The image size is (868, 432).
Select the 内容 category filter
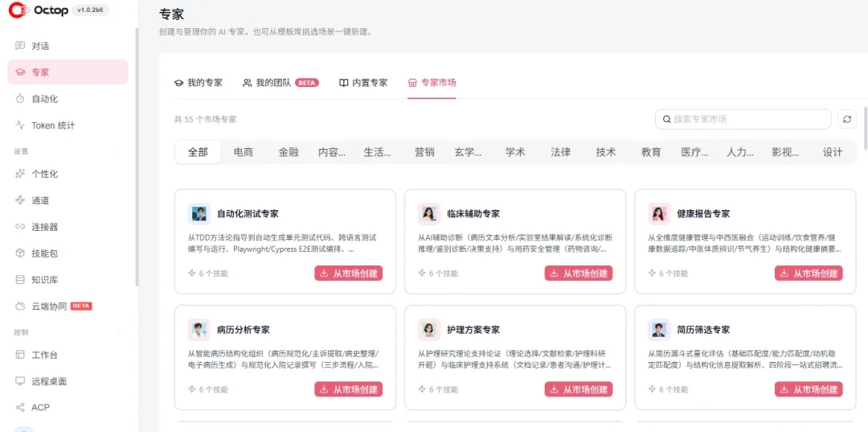coord(332,152)
